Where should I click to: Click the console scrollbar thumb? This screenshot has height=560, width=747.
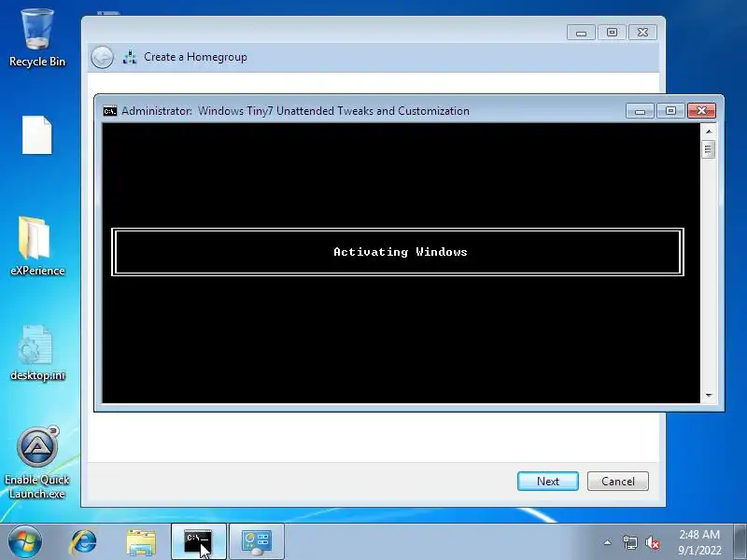coord(709,149)
